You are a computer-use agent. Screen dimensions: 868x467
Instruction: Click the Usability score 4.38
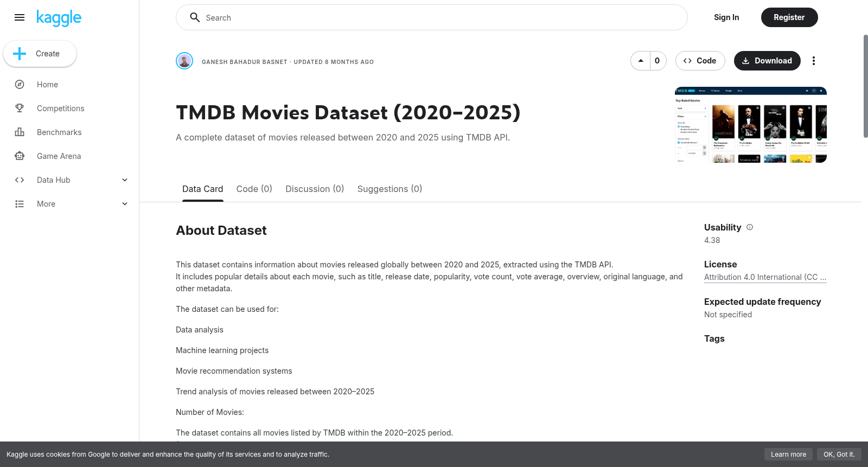[x=712, y=240]
